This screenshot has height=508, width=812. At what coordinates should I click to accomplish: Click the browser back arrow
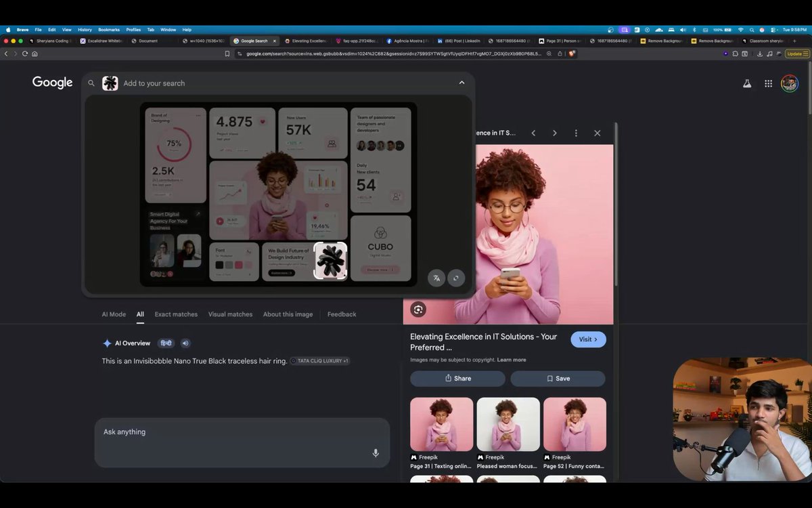pos(6,54)
